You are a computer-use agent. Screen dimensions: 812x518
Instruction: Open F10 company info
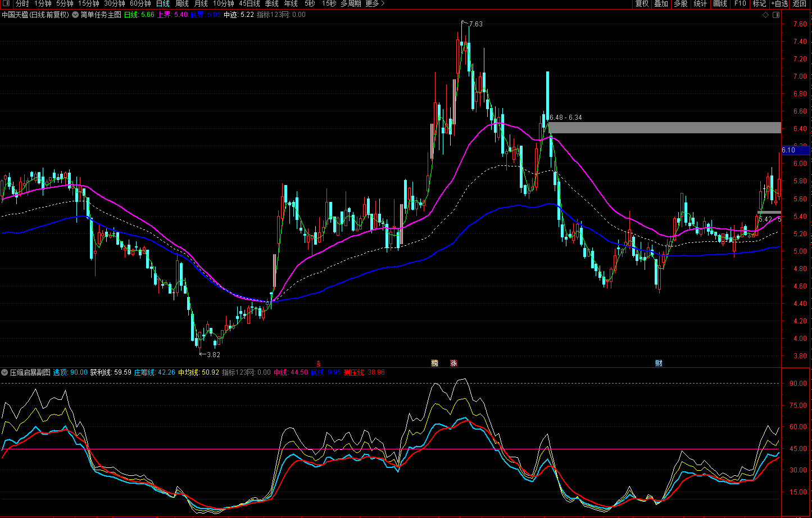point(740,3)
